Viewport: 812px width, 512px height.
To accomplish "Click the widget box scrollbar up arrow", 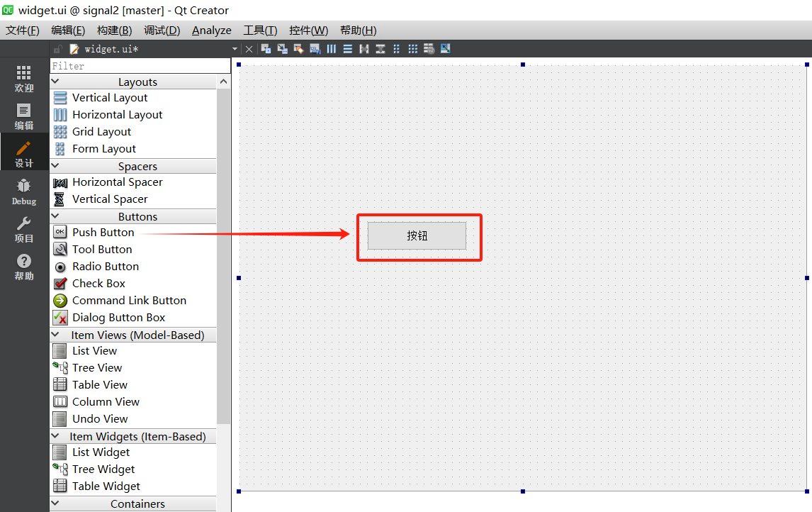I will point(223,82).
